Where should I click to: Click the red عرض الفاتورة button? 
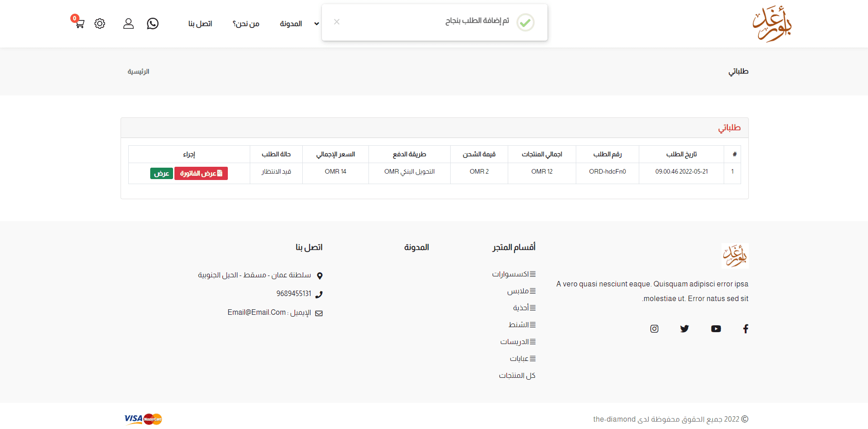(x=201, y=173)
